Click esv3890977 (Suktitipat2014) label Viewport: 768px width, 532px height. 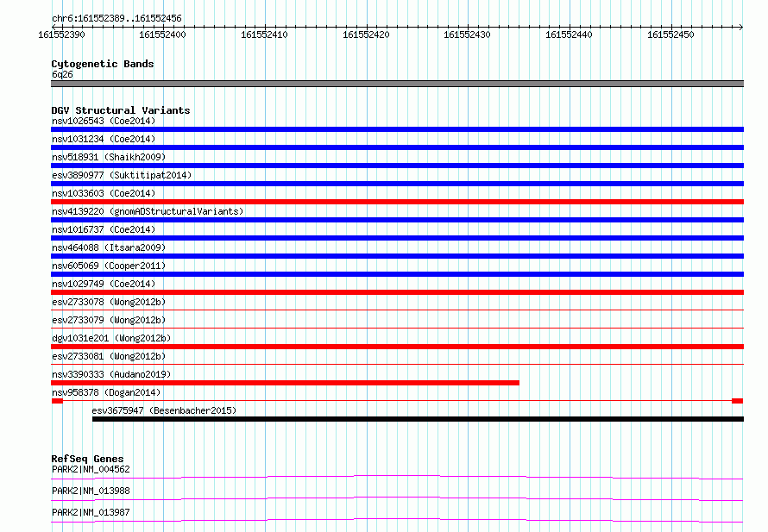[122, 175]
